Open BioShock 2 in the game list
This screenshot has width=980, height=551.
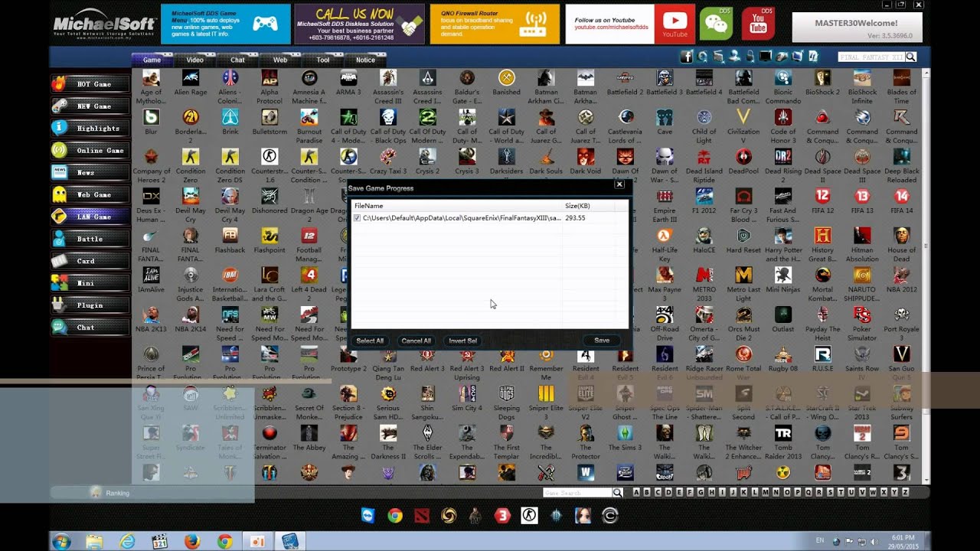(x=822, y=78)
